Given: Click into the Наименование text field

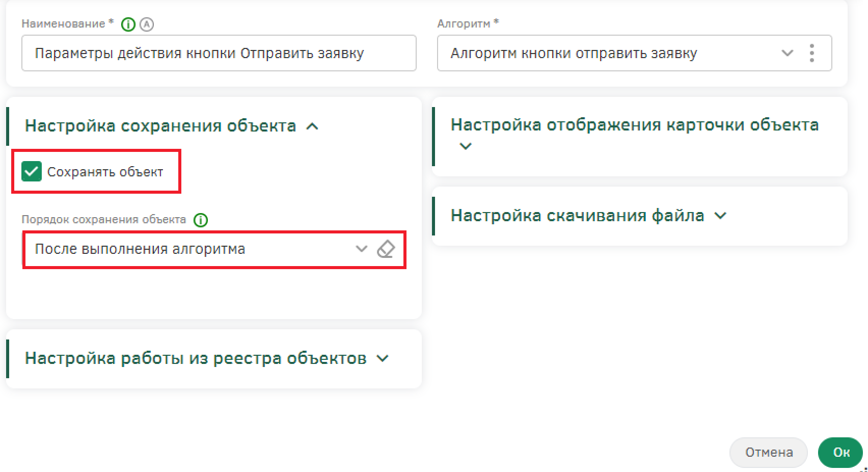Looking at the screenshot, I should (x=219, y=53).
